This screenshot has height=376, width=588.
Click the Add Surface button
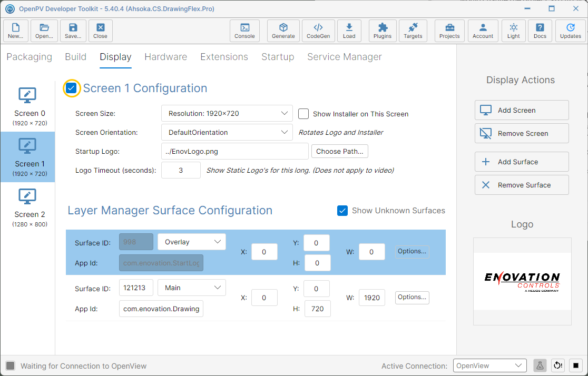click(522, 162)
